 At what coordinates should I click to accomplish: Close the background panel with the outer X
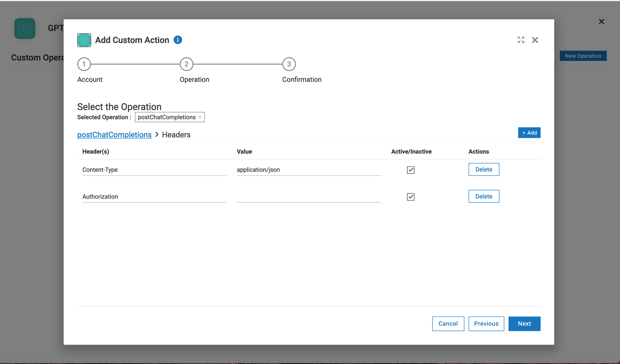(601, 21)
